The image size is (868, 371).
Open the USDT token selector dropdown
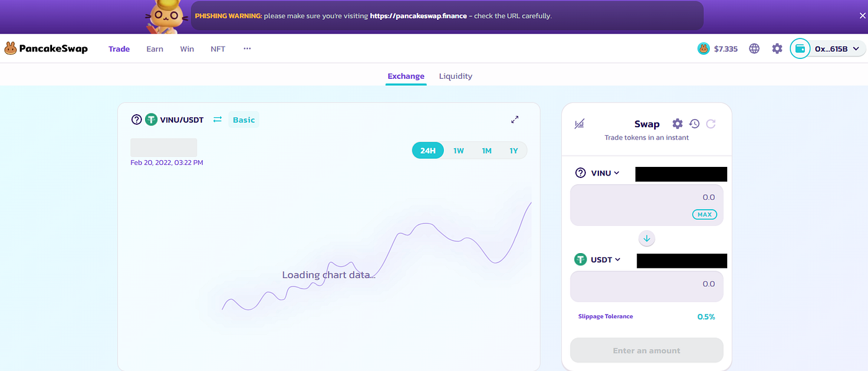point(598,259)
